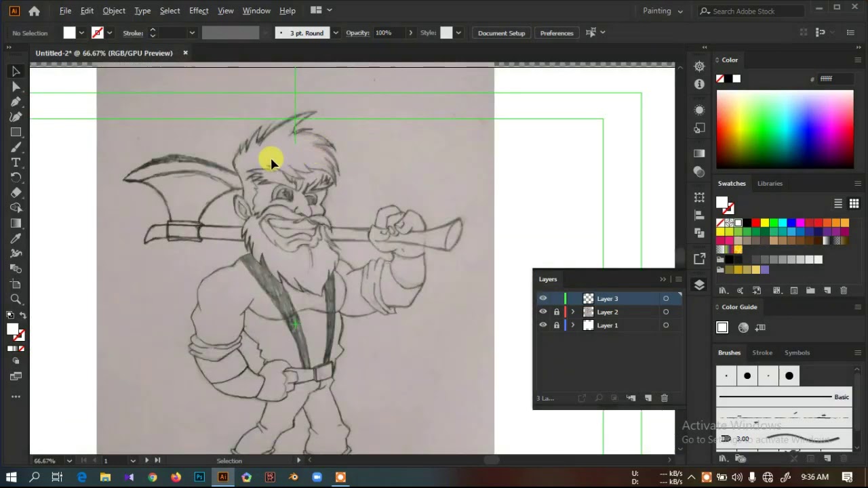Expand Layer 1 contents chevron
Screen dimensions: 868x488
(x=572, y=325)
